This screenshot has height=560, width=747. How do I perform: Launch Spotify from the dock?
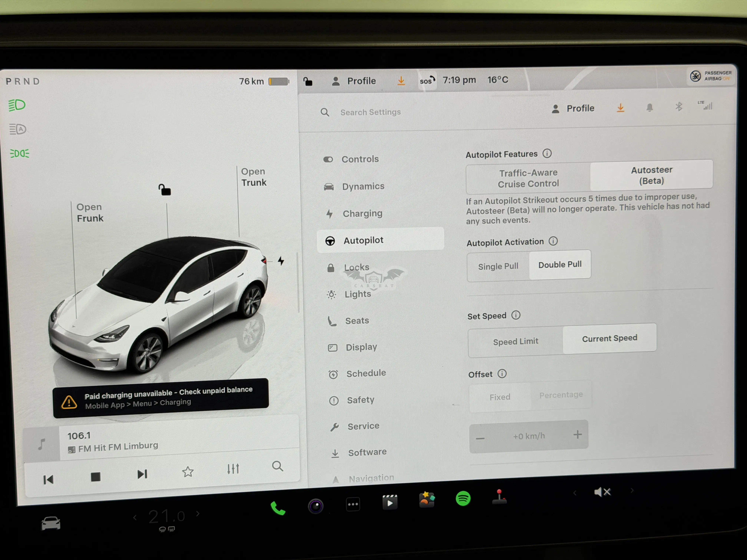463,498
